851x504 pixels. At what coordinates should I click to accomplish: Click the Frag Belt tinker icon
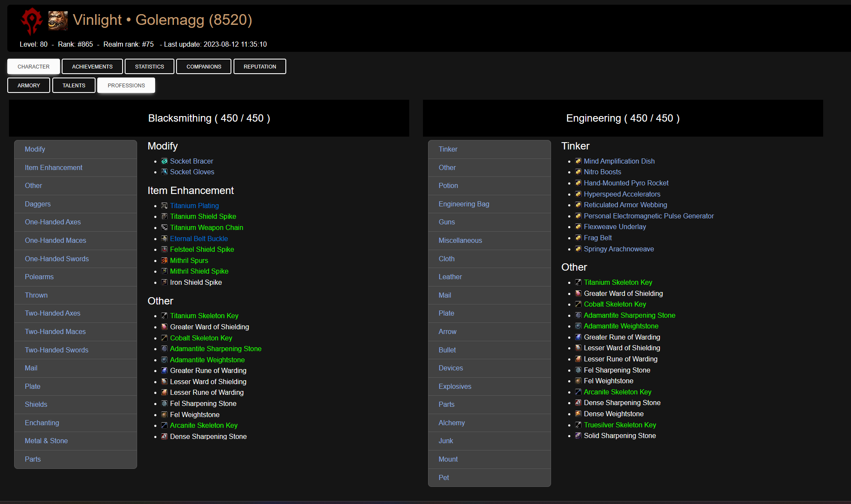click(578, 238)
